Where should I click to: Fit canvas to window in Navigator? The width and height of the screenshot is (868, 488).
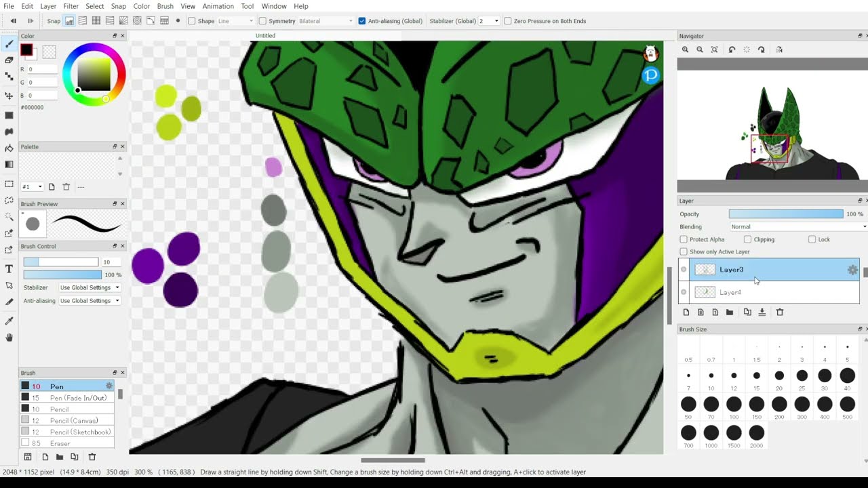tap(715, 49)
